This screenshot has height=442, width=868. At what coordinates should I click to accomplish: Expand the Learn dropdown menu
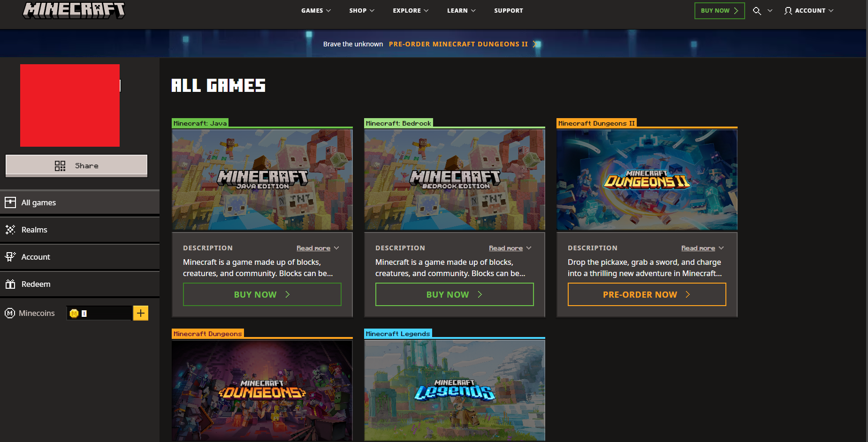coord(461,11)
